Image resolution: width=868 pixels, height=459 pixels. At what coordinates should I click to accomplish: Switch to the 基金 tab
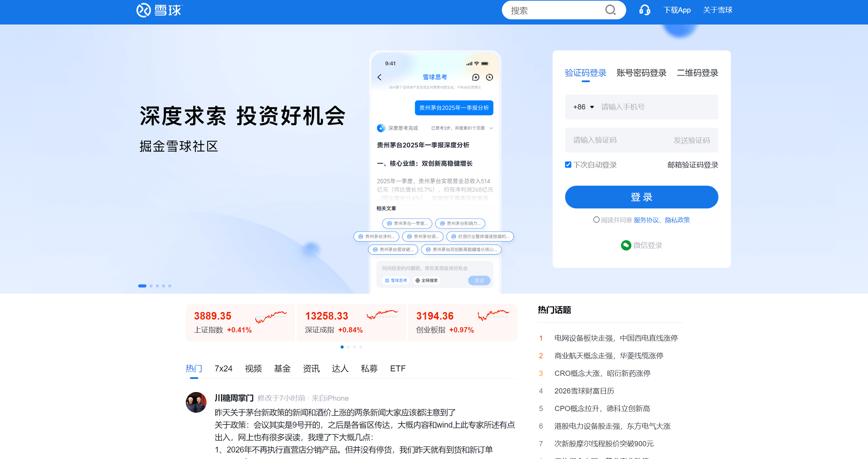[x=282, y=368]
